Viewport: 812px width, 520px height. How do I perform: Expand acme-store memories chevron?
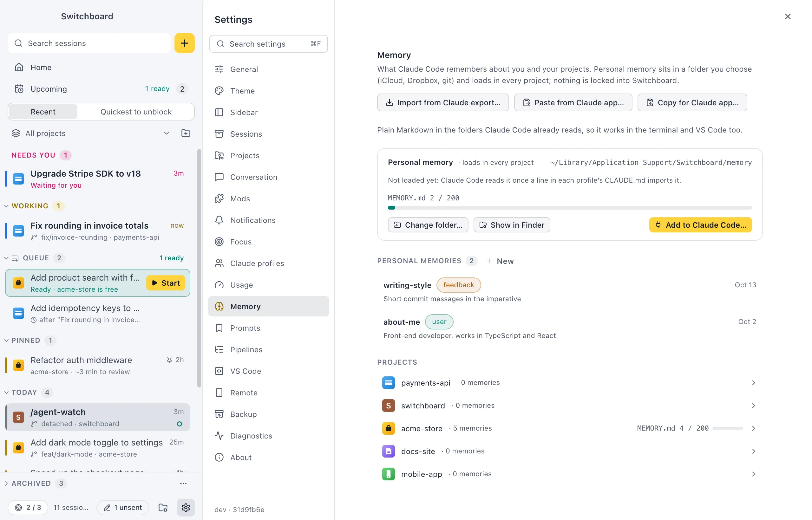coord(753,428)
